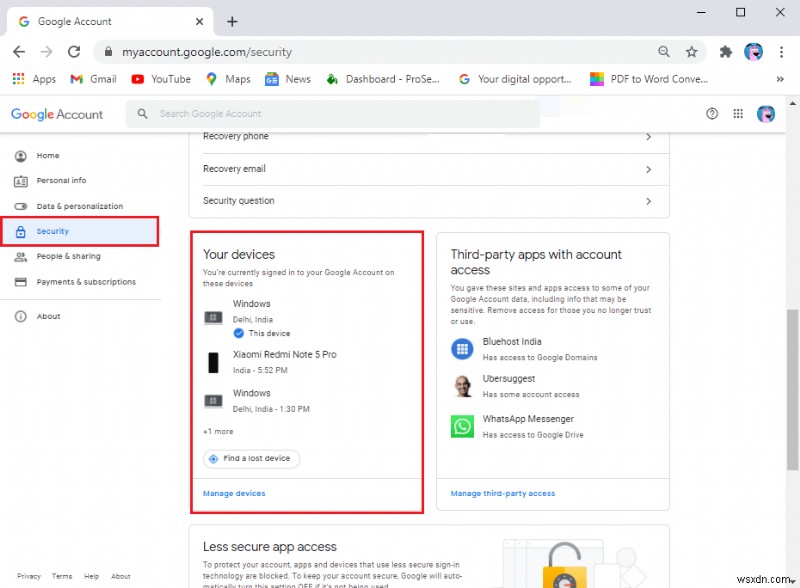
Task: Click the Search Google Account field
Action: pyautogui.click(x=300, y=113)
